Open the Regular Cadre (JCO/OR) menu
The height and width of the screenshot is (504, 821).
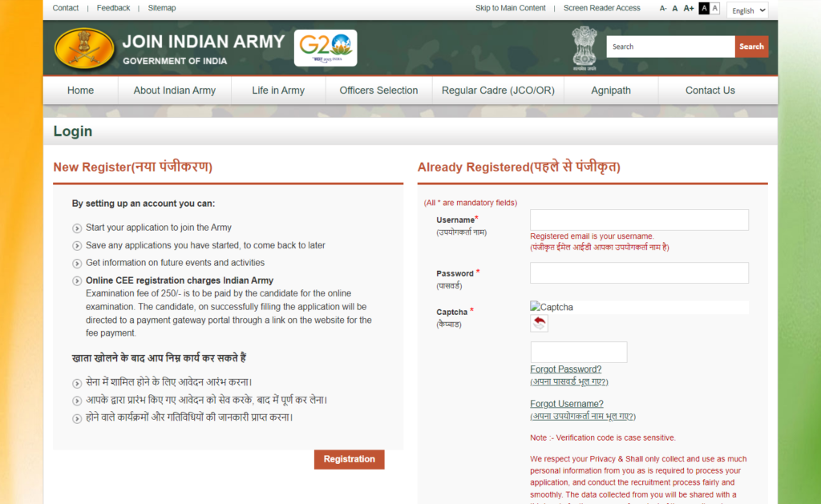(x=498, y=90)
